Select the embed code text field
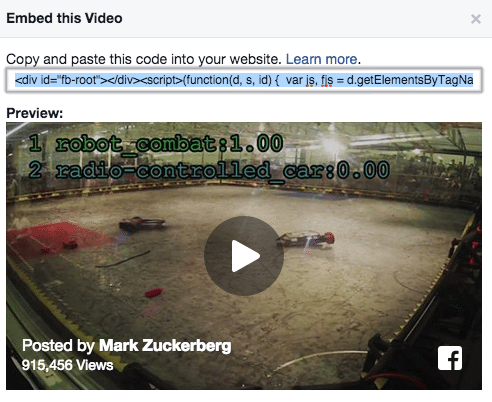The height and width of the screenshot is (402, 492). pyautogui.click(x=244, y=80)
